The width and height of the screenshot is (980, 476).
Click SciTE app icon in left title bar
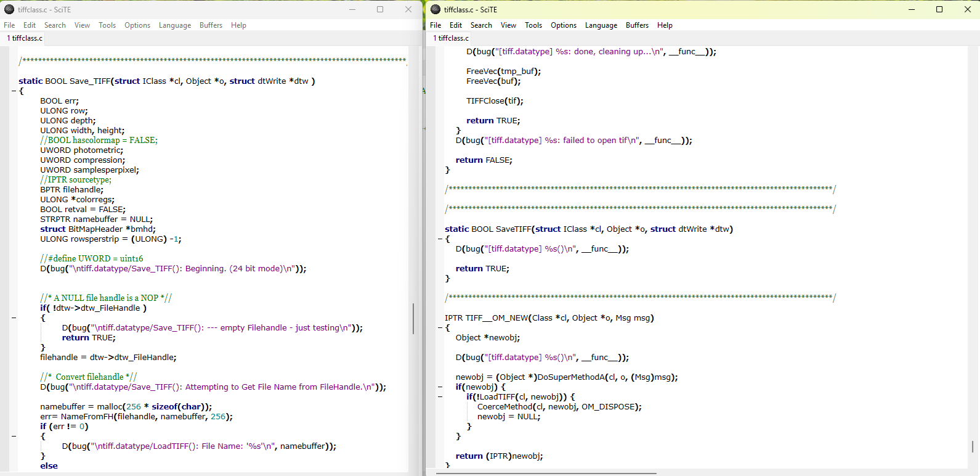pyautogui.click(x=9, y=9)
